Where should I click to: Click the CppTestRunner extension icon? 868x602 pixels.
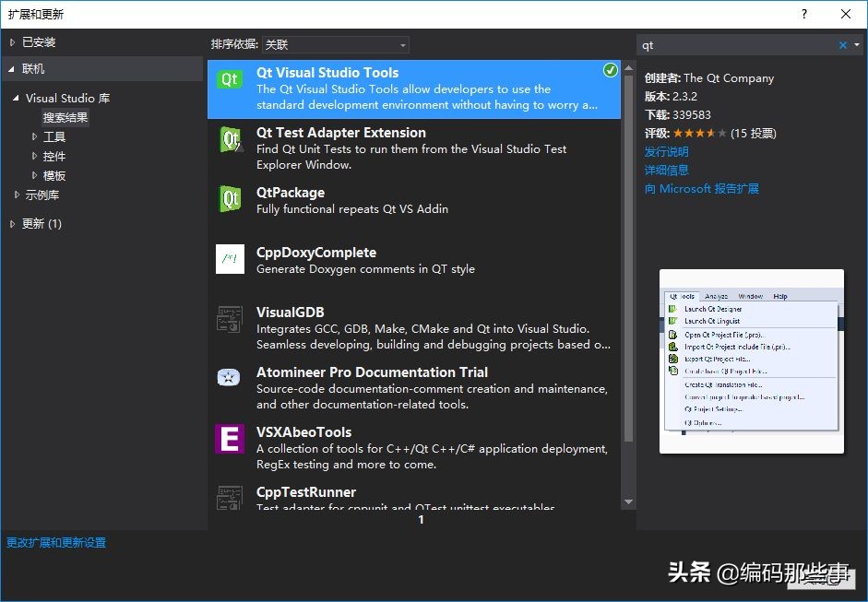(x=229, y=499)
